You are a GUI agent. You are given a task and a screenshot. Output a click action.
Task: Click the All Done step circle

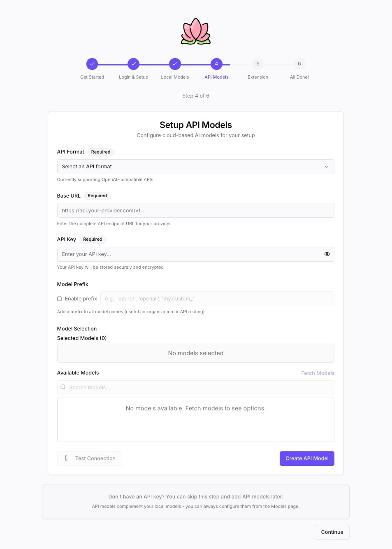tap(299, 64)
